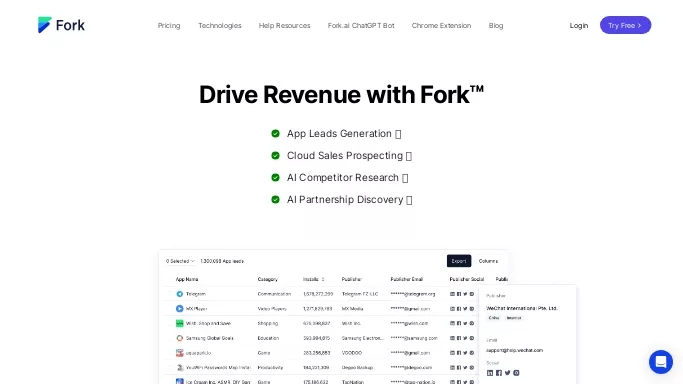Click the App Name column header
This screenshot has width=683, height=384.
pyautogui.click(x=187, y=280)
